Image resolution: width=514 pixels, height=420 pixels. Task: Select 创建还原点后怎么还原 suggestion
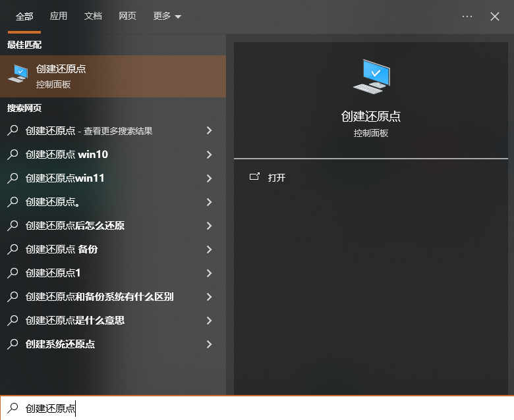tap(113, 226)
